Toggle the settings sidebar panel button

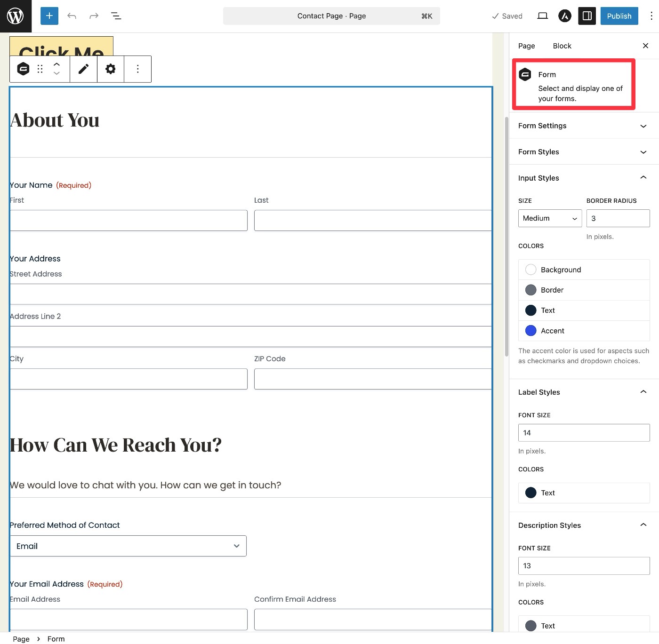pos(587,16)
